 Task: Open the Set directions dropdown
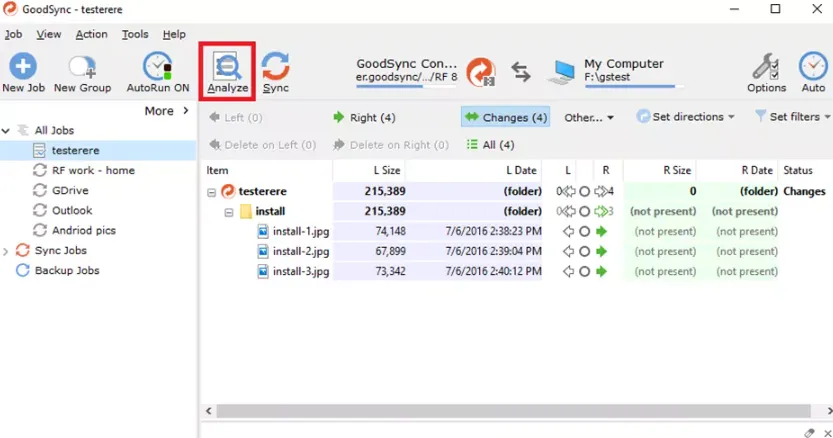click(685, 117)
